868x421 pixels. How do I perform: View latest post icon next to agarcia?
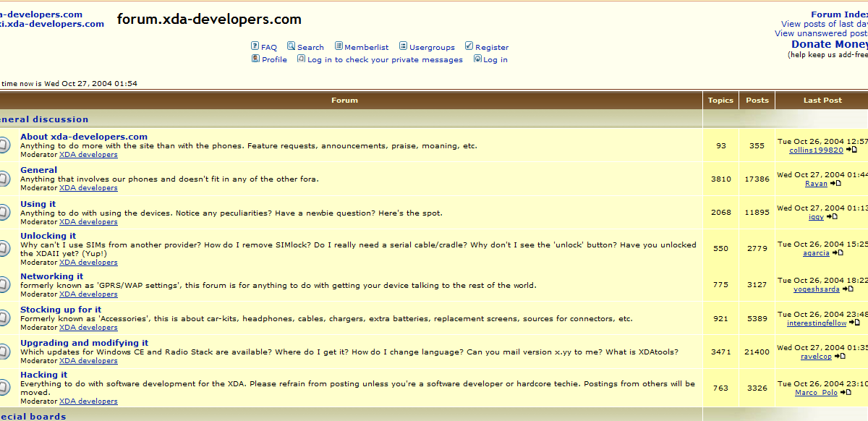838,252
